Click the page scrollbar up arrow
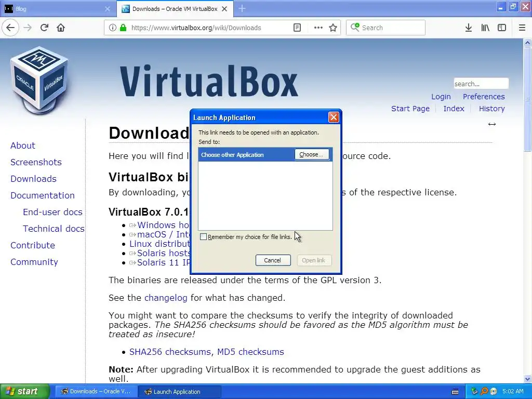 (527, 43)
